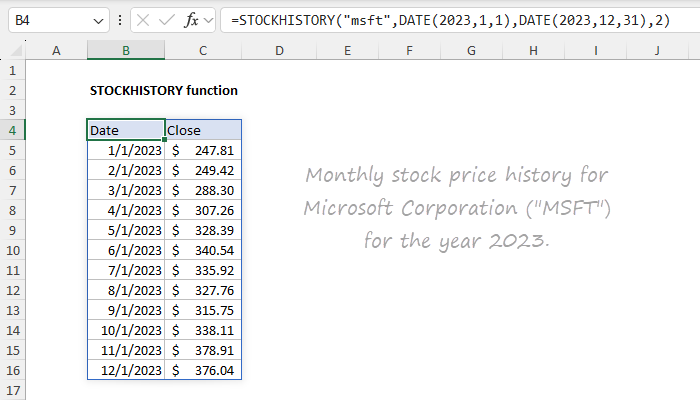Select row 4 header

[x=12, y=130]
